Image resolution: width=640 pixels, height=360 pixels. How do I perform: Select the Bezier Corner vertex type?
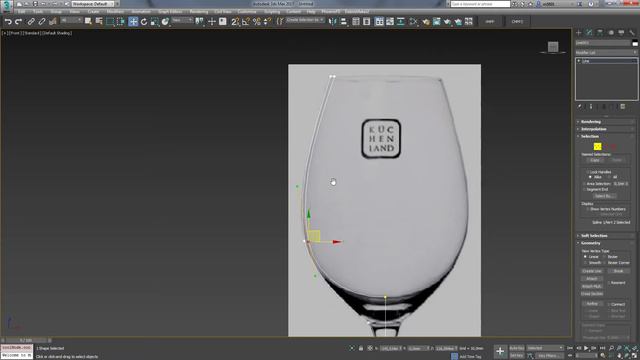click(x=604, y=263)
